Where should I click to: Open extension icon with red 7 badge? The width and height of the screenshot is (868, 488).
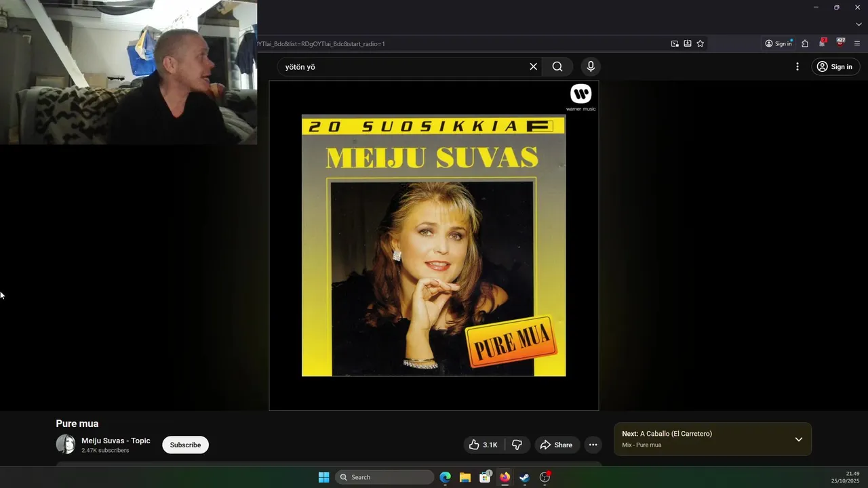point(823,43)
